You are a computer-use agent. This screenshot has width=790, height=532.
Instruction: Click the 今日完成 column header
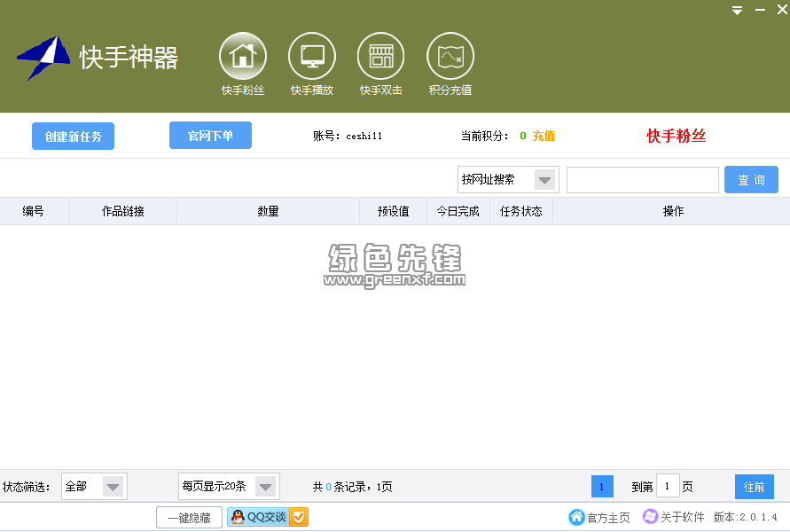458,211
